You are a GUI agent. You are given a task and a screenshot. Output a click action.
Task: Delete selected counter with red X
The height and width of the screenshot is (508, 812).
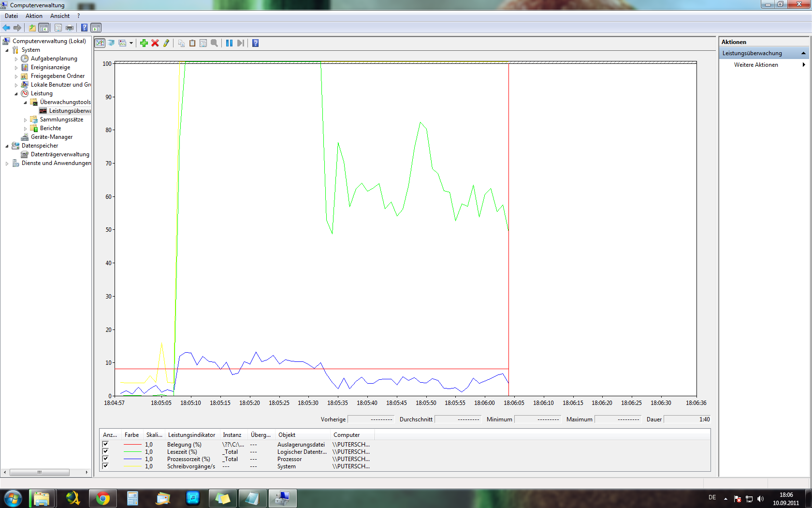click(x=155, y=43)
